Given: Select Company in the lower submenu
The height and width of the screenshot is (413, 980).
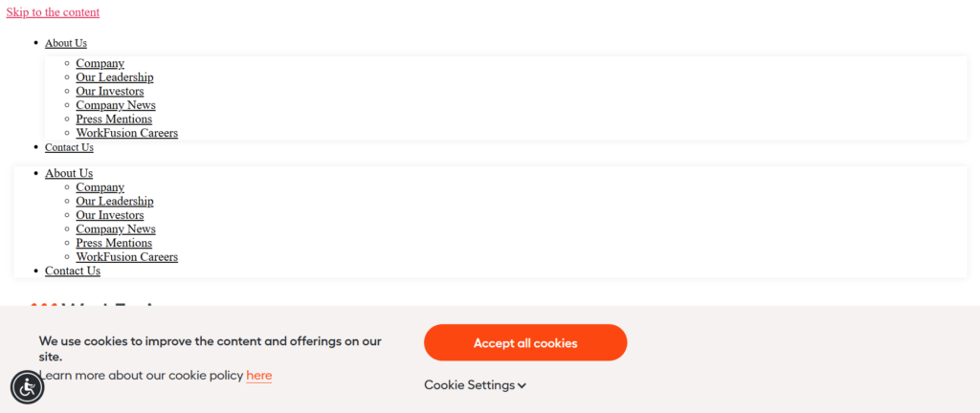Looking at the screenshot, I should 100,187.
